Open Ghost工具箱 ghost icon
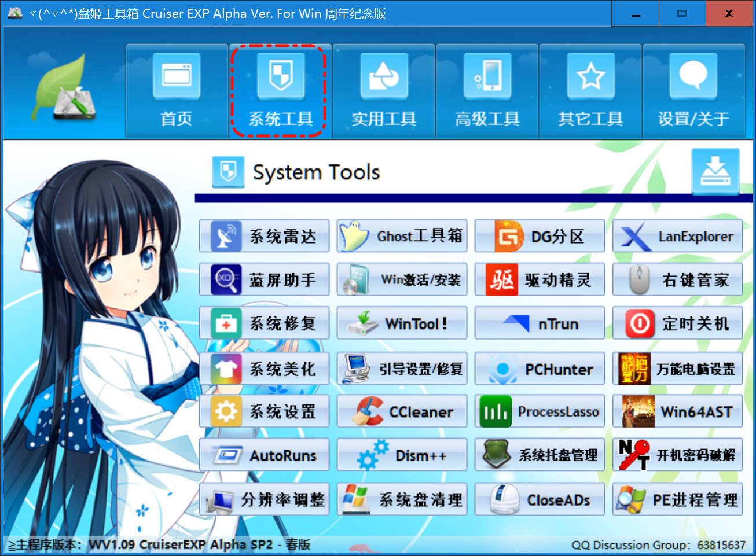 [x=353, y=236]
